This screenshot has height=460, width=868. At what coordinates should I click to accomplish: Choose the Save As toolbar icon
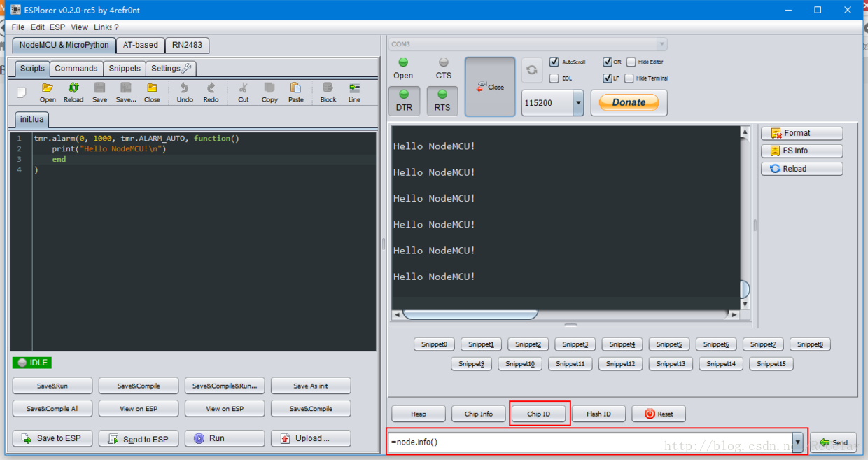pyautogui.click(x=126, y=92)
